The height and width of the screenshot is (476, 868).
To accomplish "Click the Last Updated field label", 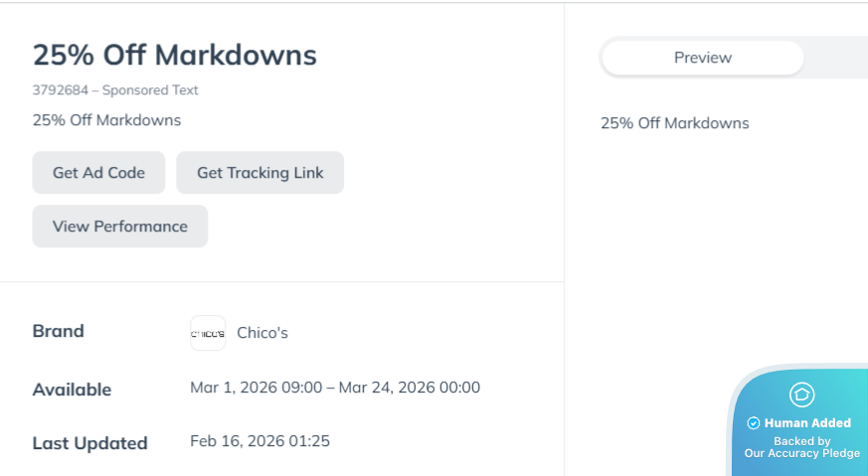I will [x=89, y=443].
